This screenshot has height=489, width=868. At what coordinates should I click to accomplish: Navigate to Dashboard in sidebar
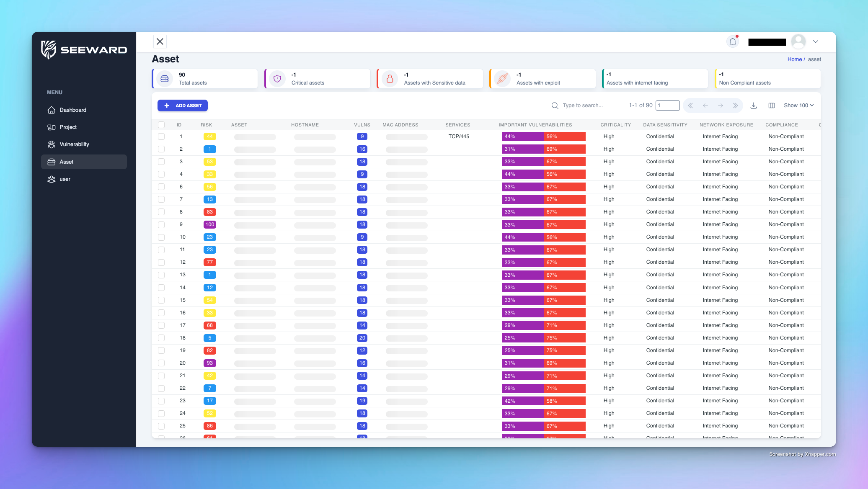pyautogui.click(x=72, y=110)
